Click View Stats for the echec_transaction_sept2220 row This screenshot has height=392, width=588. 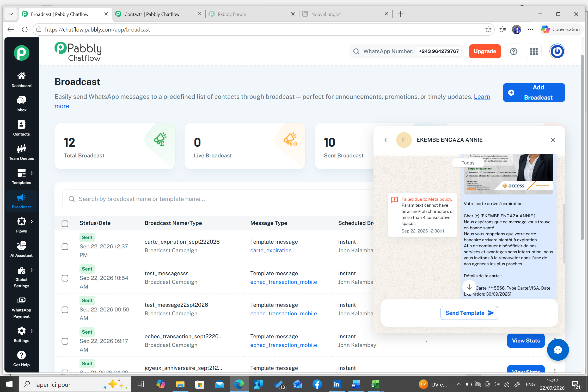[526, 341]
